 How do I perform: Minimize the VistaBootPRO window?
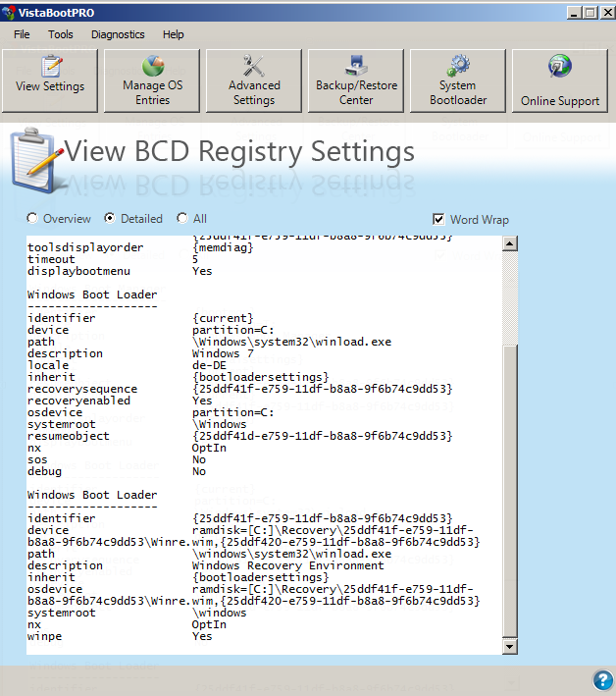coord(574,13)
